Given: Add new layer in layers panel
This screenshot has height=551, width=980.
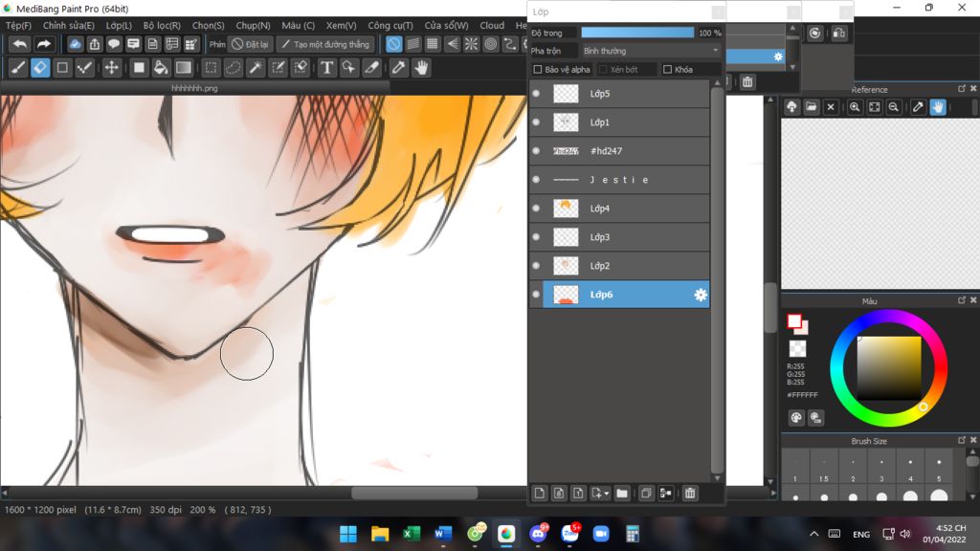Looking at the screenshot, I should (540, 494).
